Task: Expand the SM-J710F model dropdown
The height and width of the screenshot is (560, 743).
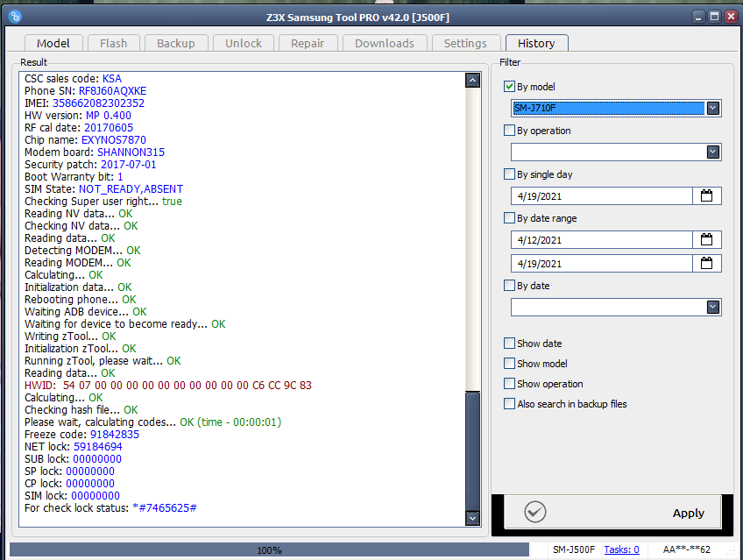Action: (713, 108)
